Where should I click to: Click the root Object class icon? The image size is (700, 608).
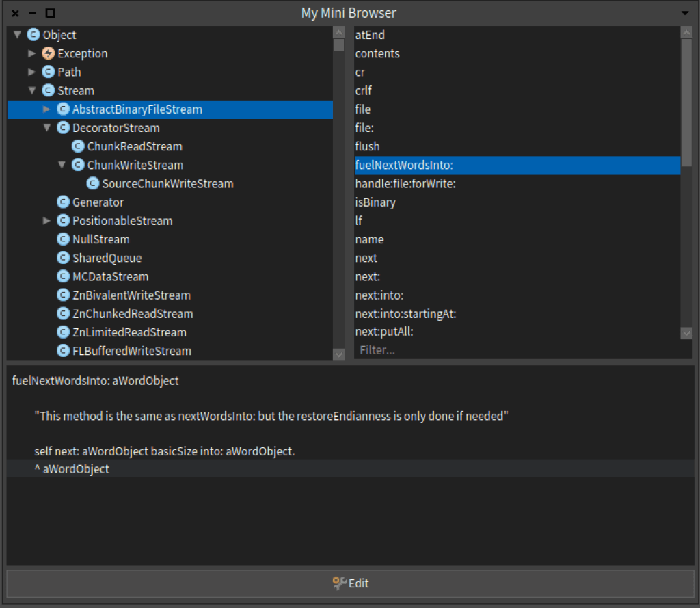point(33,35)
